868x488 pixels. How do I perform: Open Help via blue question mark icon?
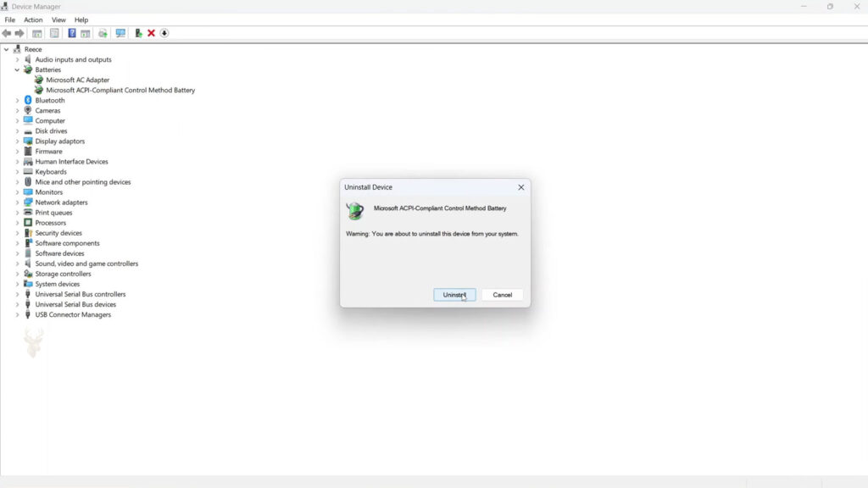point(72,33)
